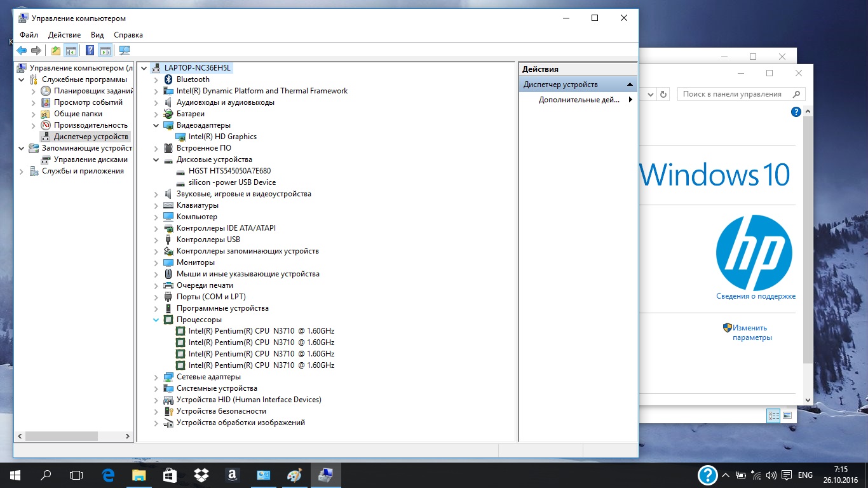Image resolution: width=868 pixels, height=488 pixels.
Task: Click Изменить параметры link in System window
Action: point(752,332)
